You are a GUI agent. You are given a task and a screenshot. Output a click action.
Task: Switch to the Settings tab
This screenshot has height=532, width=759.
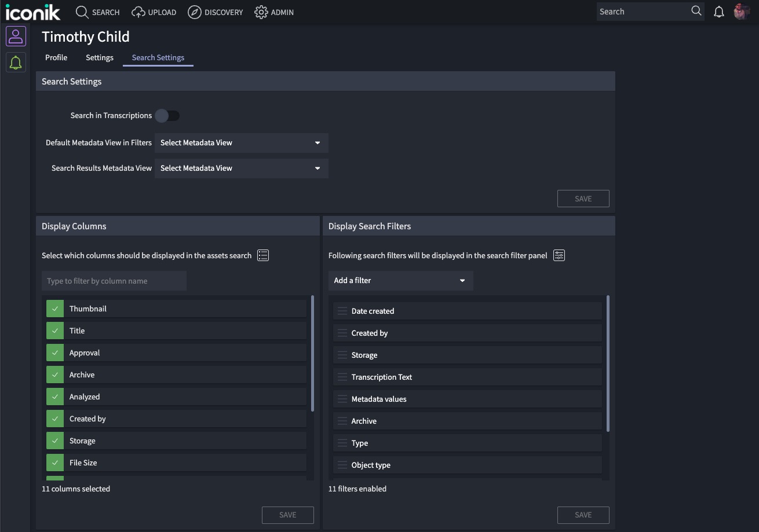point(99,57)
